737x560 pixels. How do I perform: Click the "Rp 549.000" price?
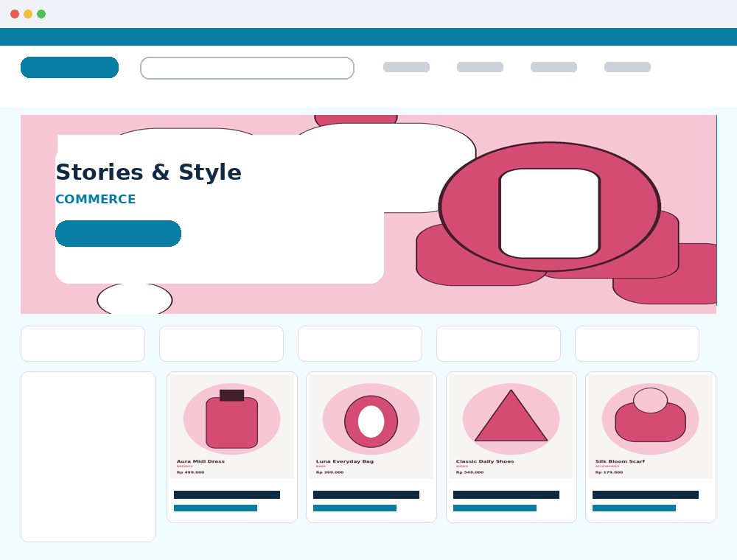point(469,472)
